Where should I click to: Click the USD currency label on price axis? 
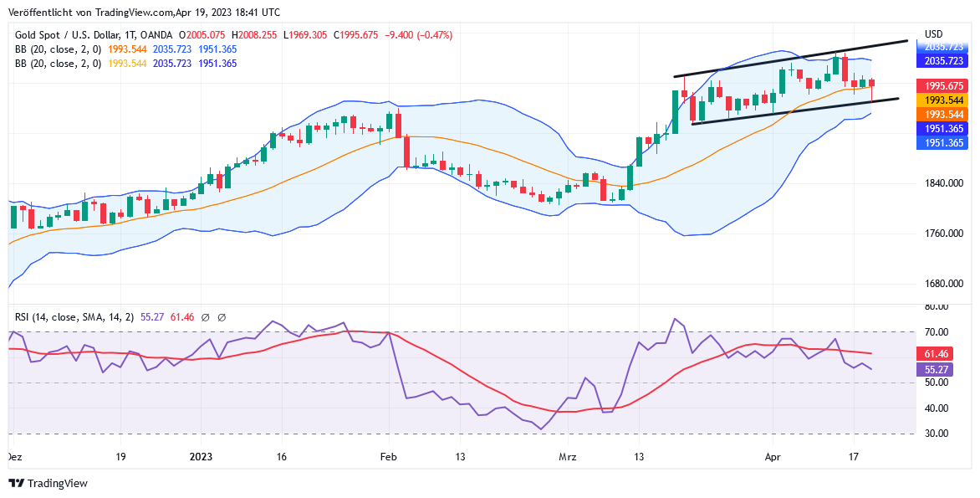[933, 34]
